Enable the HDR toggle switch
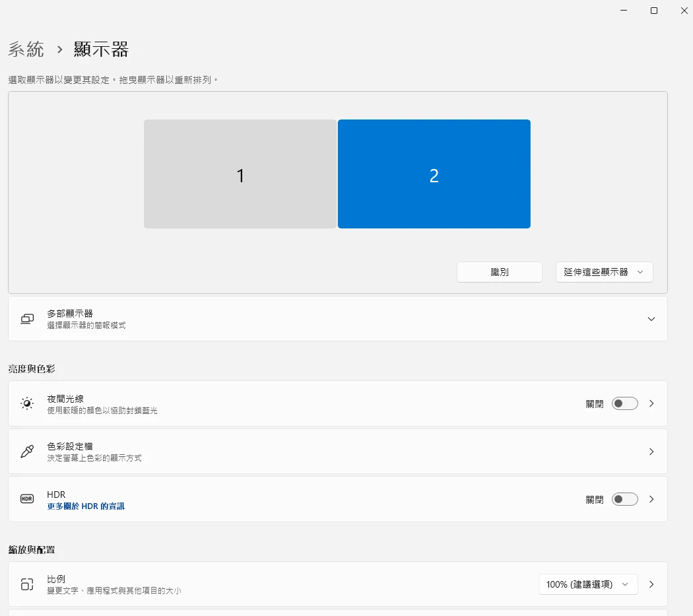Screen dimensions: 693x616 (x=624, y=499)
